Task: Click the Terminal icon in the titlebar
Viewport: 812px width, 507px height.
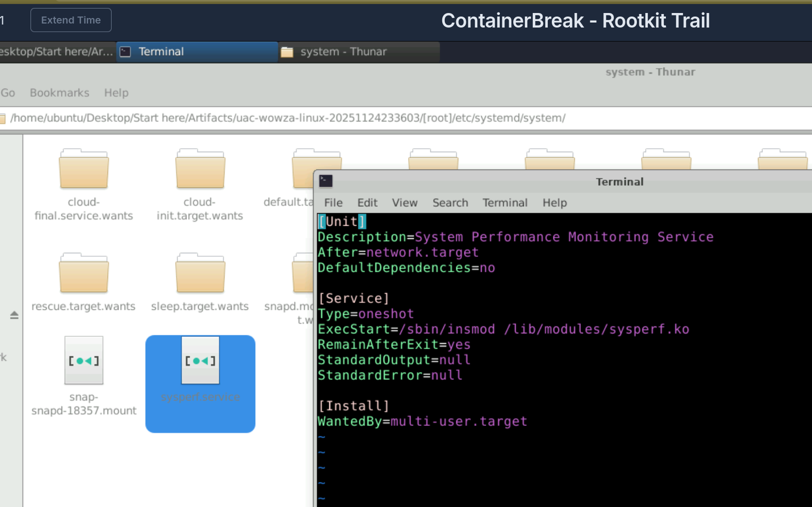Action: tap(326, 181)
